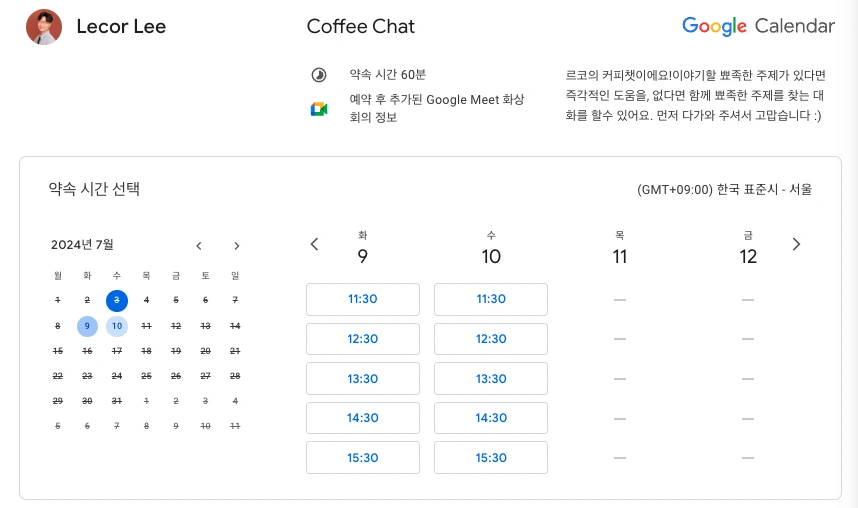Click the appointment duration clock icon
858x508 pixels.
319,75
